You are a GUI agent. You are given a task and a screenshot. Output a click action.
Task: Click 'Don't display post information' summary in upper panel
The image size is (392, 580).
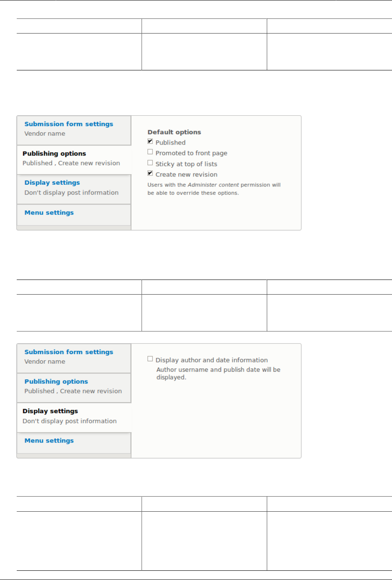pos(71,193)
